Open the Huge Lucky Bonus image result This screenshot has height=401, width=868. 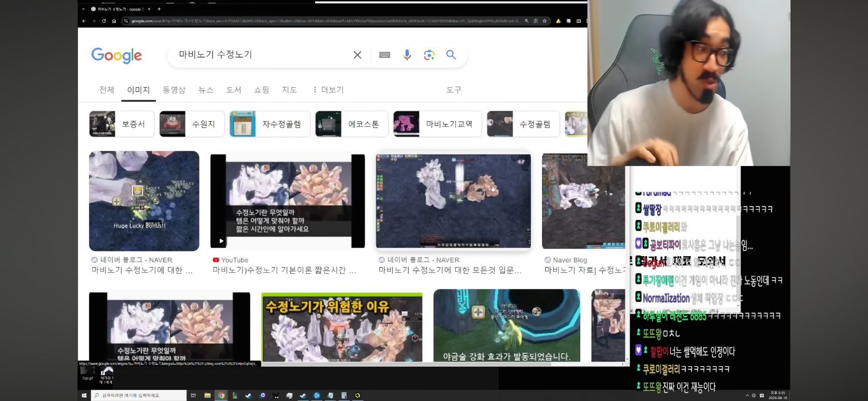[144, 201]
